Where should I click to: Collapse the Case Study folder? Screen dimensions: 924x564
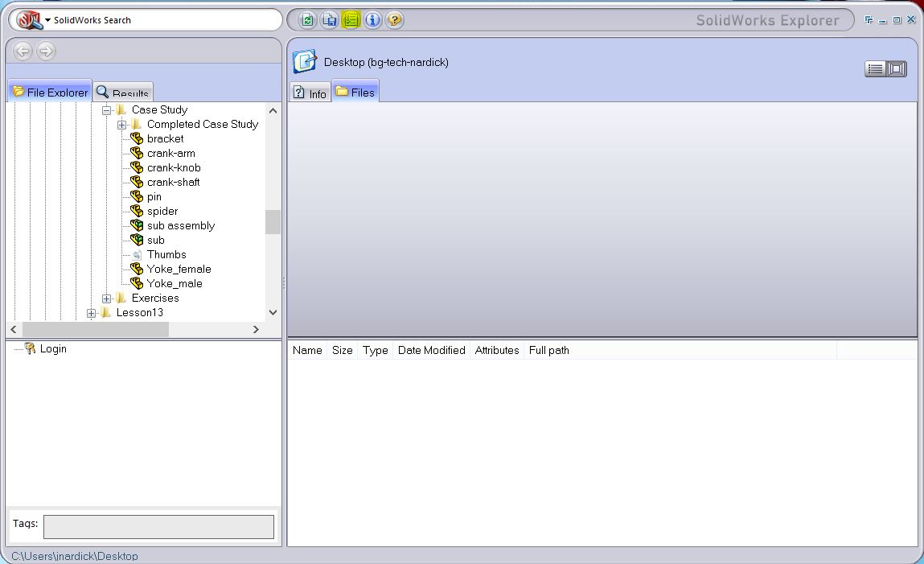(x=107, y=110)
